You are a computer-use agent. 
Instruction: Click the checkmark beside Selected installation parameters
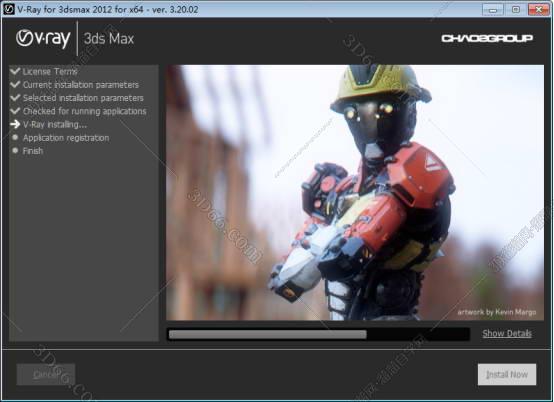click(x=15, y=98)
